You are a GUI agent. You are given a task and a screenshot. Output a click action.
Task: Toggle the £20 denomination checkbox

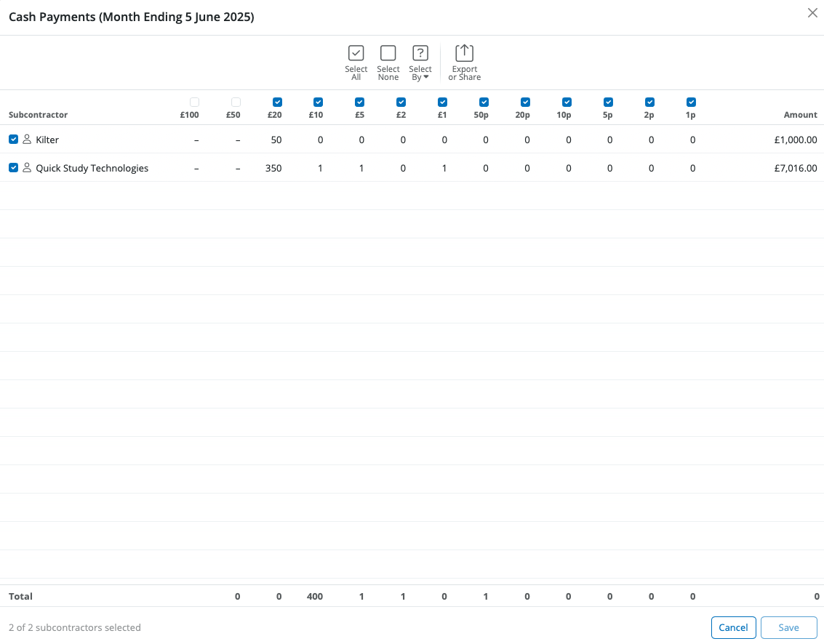(277, 102)
